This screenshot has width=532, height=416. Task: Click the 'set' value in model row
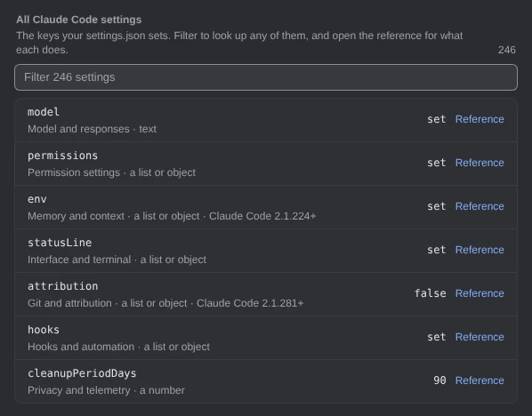(436, 119)
